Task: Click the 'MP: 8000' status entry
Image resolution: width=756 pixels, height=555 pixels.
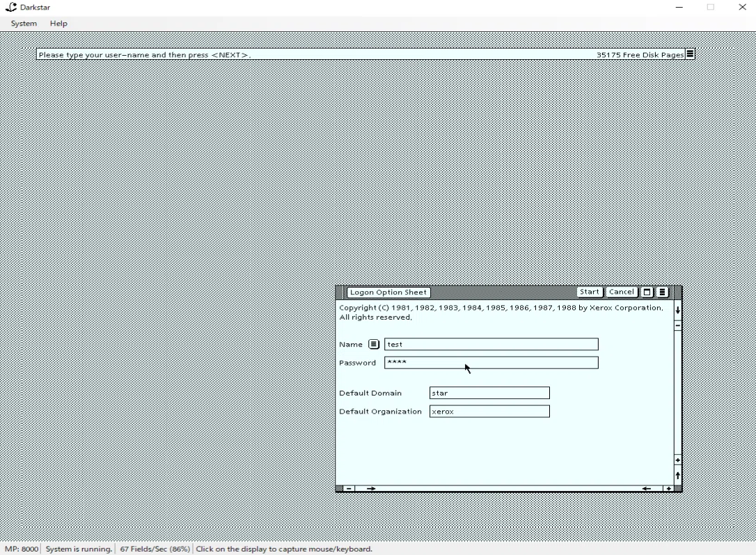Action: click(22, 549)
